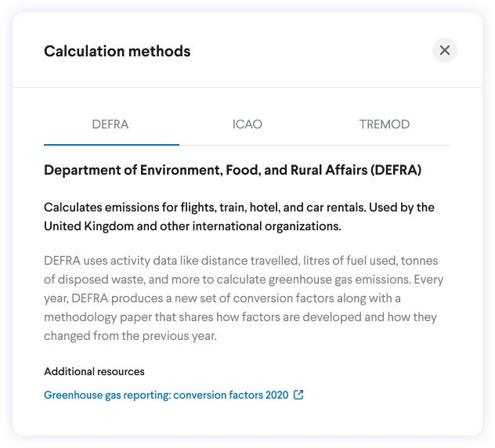The image size is (495, 448).
Task: Close the Calculation methods dialog
Action: [x=445, y=50]
